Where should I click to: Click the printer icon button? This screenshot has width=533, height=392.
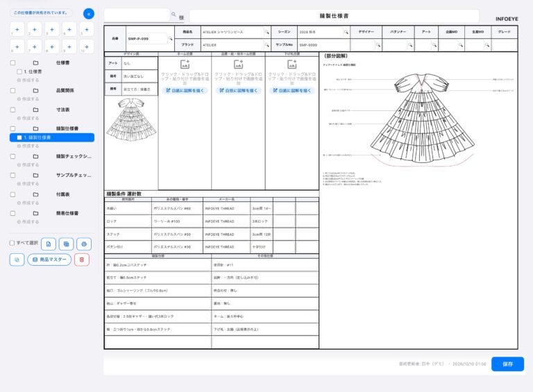84,244
